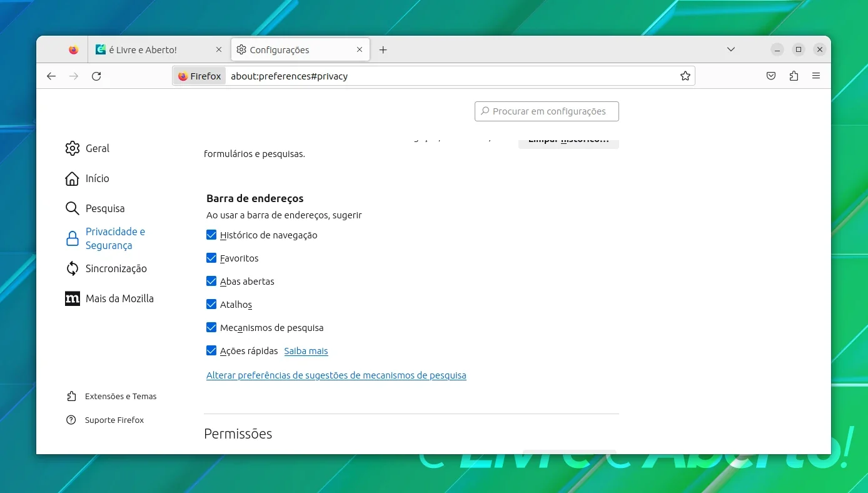Open Pocket save button in toolbar
The height and width of the screenshot is (493, 868).
(771, 76)
